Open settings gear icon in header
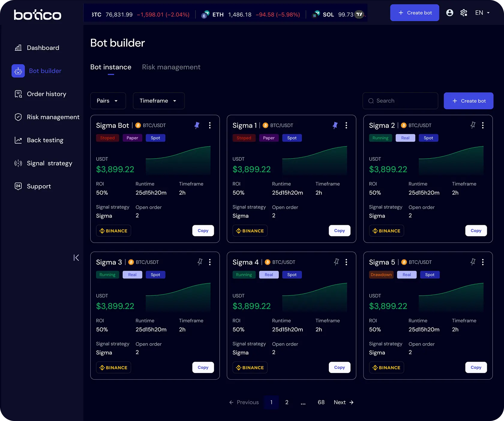 463,13
